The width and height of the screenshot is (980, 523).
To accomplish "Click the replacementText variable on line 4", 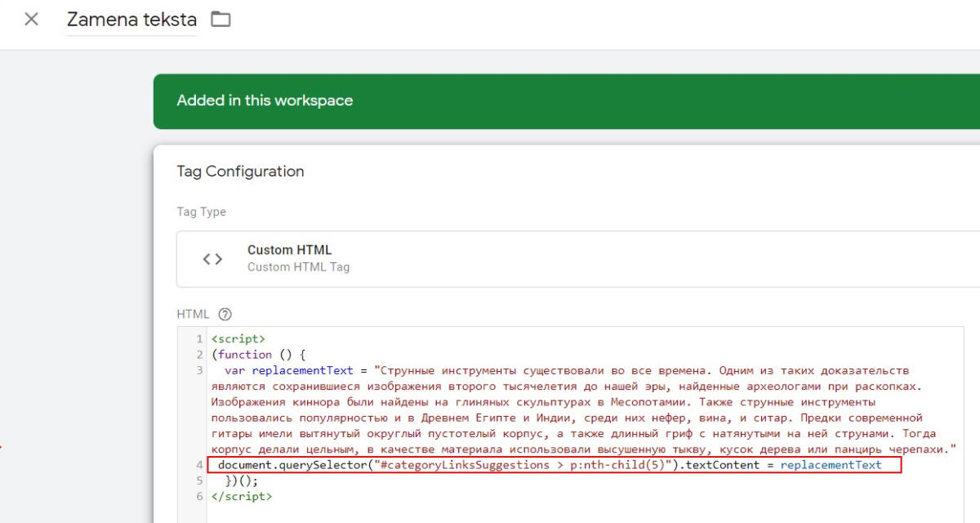I will pos(831,465).
